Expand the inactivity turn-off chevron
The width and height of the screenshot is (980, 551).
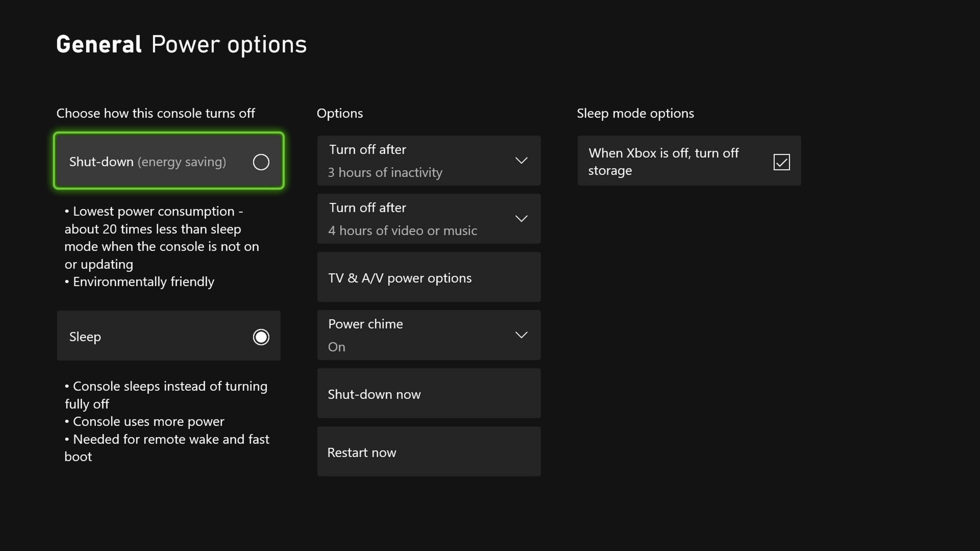click(521, 161)
